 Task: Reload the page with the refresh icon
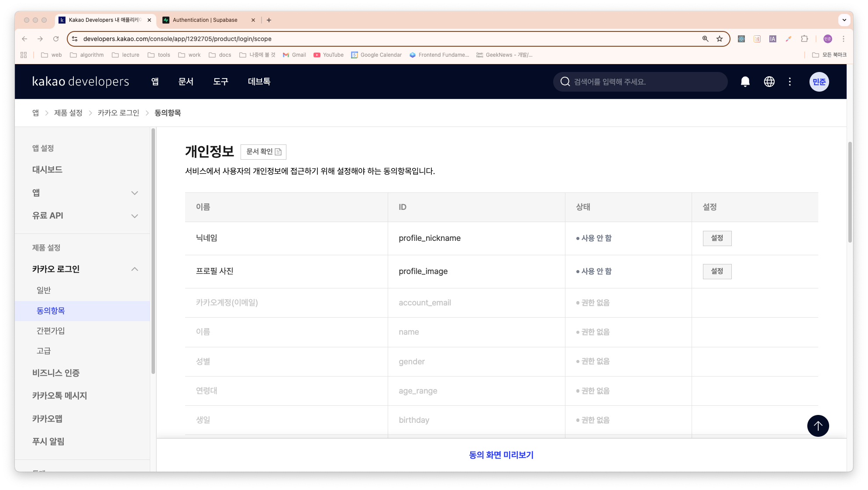(56, 39)
